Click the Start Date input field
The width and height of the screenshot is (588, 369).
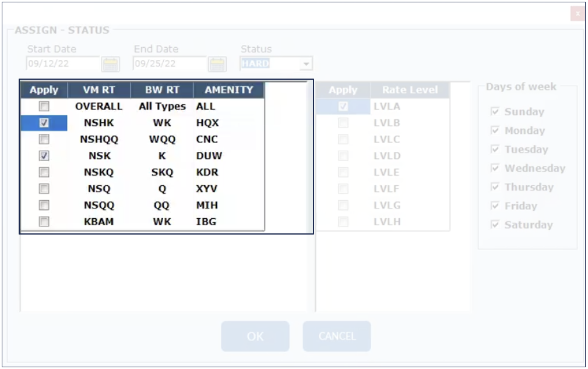point(63,64)
